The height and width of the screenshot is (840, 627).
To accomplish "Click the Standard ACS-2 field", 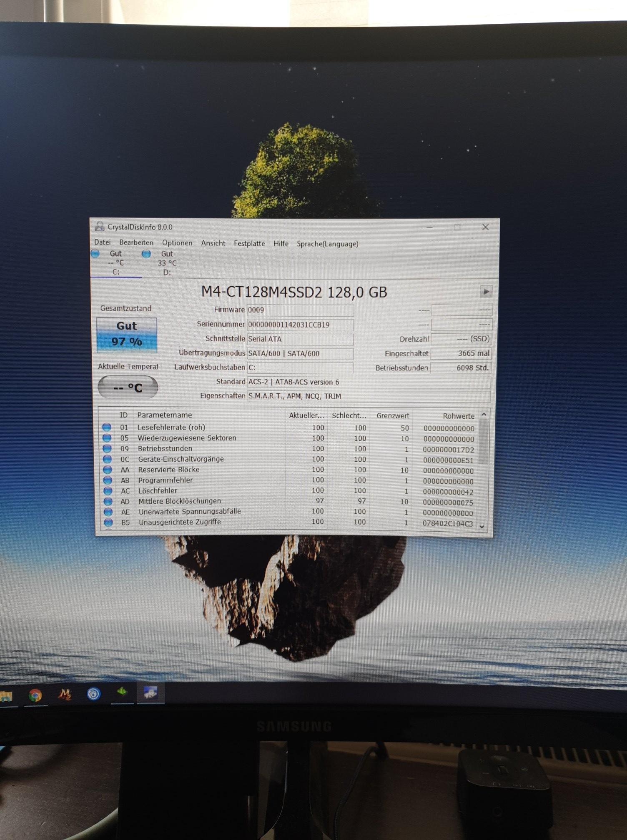I will 369,382.
